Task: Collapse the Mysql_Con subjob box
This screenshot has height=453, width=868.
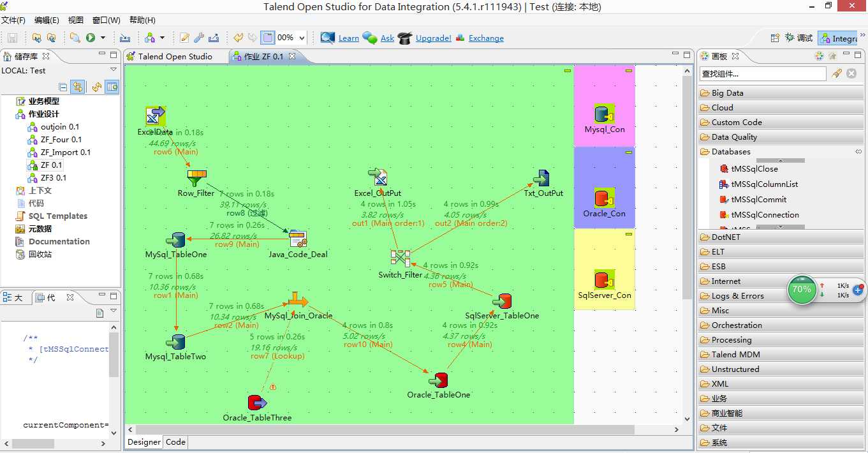Action: pos(628,71)
